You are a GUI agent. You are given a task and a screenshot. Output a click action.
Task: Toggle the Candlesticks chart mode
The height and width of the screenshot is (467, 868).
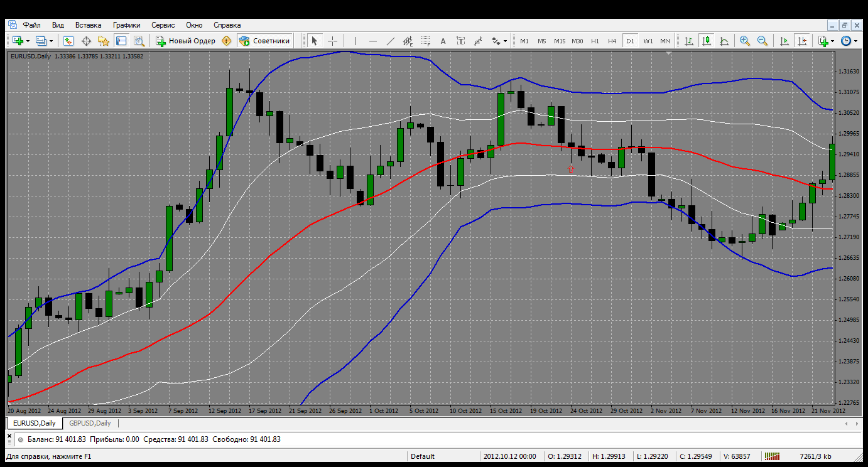707,41
